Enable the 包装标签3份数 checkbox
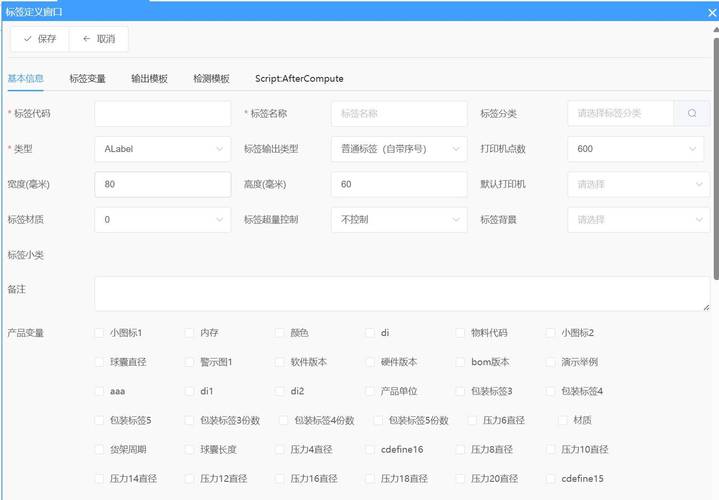Viewport: 719px width, 500px height. (x=189, y=421)
